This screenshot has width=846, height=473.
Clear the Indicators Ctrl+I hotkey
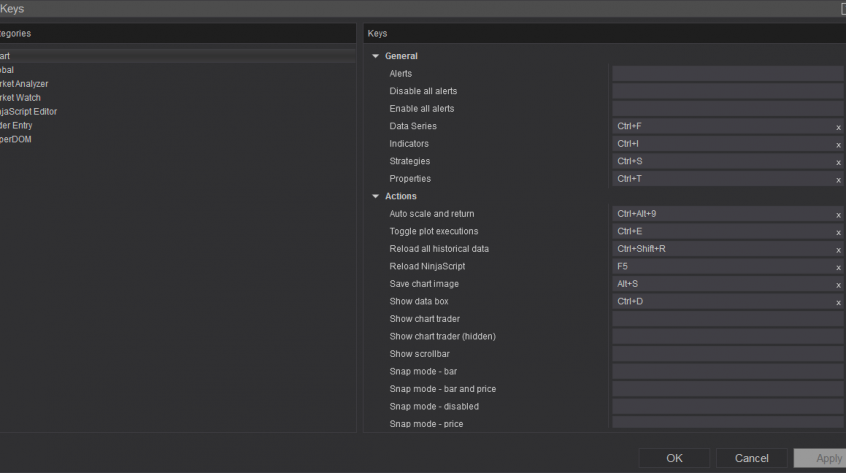838,145
